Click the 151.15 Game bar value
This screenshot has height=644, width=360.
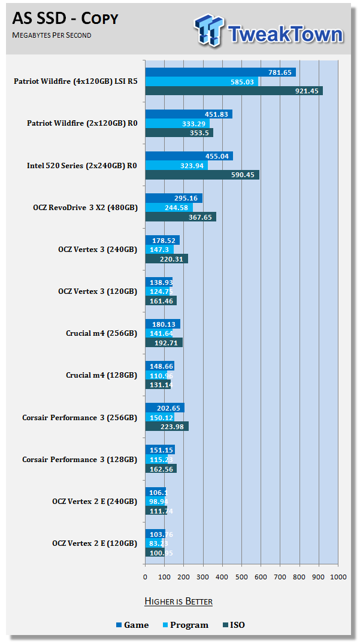[161, 449]
